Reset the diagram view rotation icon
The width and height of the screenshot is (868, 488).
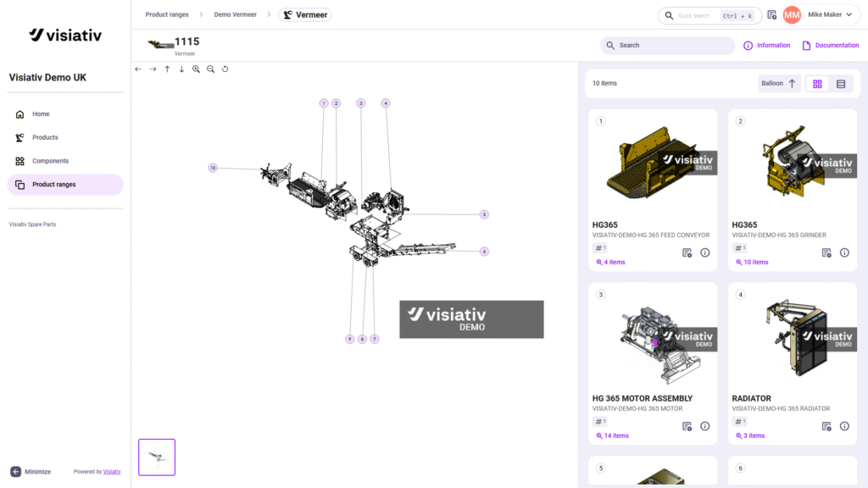[x=225, y=69]
